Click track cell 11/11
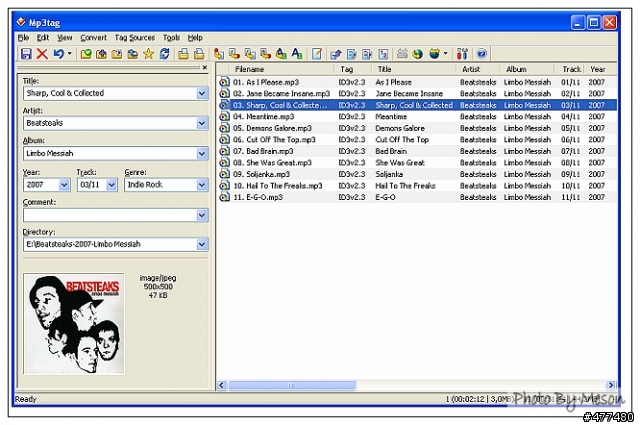 tap(570, 197)
